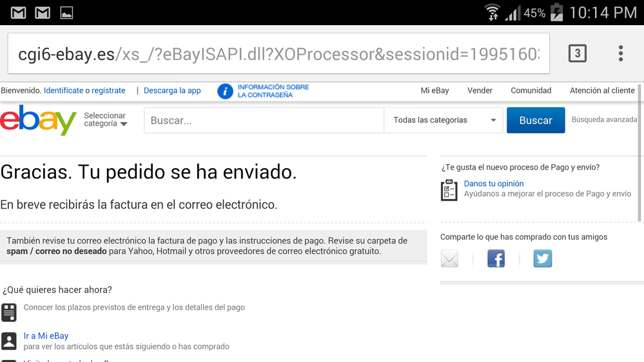Viewport: 644px width, 362px height.
Task: Open Información sobre la contraseña link
Action: [x=273, y=91]
